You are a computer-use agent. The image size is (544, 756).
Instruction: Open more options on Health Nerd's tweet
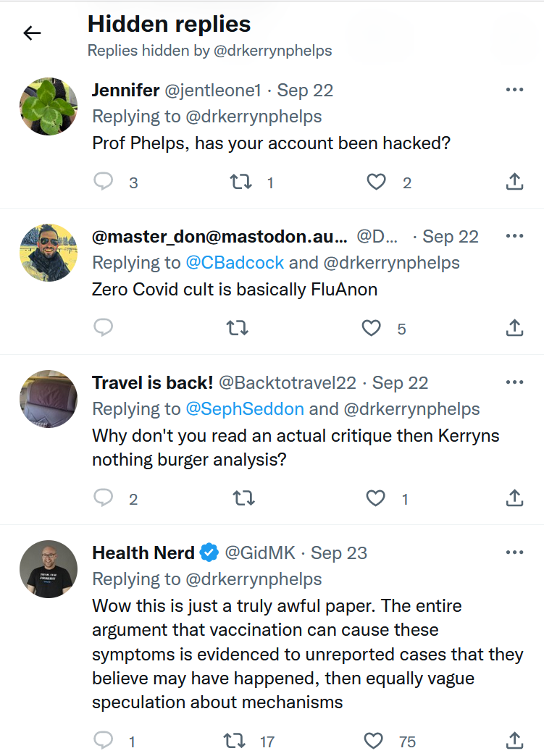[514, 553]
